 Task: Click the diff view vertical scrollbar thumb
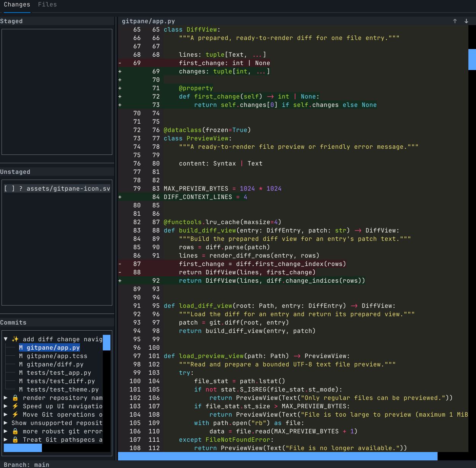472,59
